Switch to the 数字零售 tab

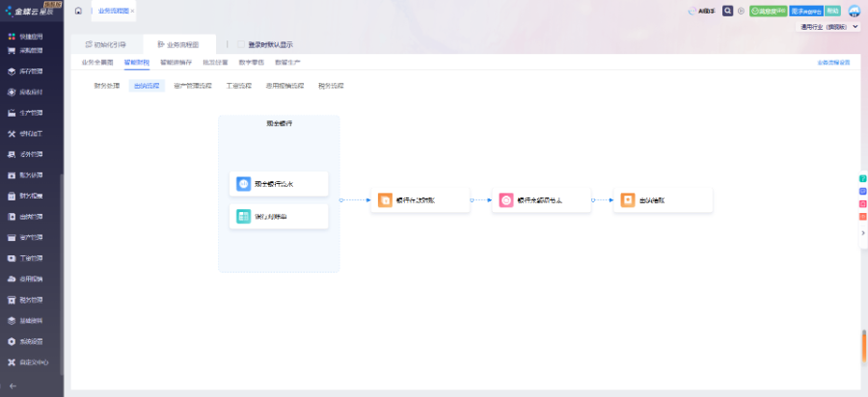(x=252, y=63)
